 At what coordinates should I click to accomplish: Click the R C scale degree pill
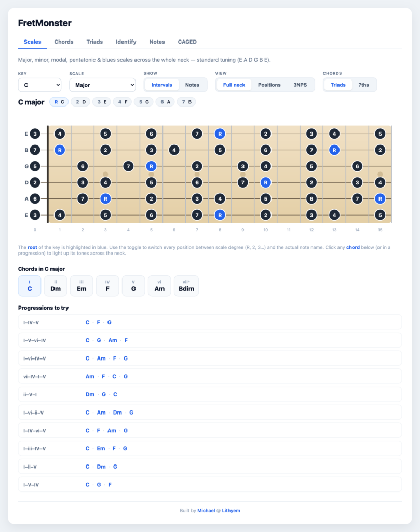[x=59, y=102]
